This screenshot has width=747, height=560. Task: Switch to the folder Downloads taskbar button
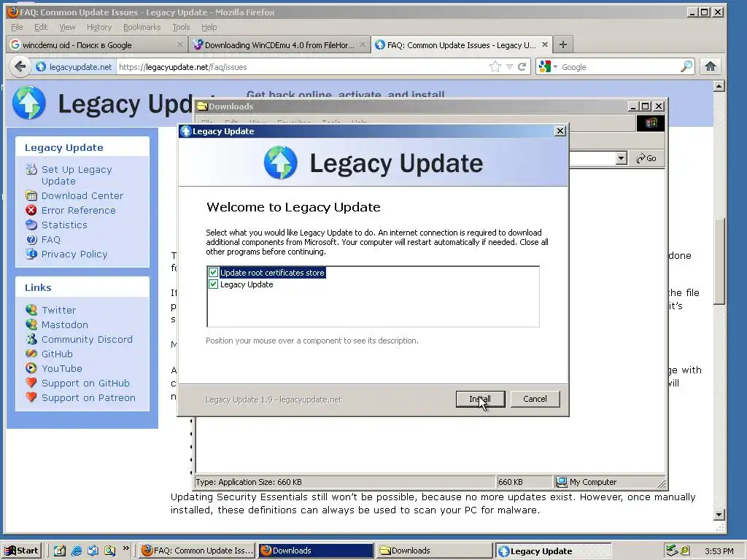click(435, 551)
